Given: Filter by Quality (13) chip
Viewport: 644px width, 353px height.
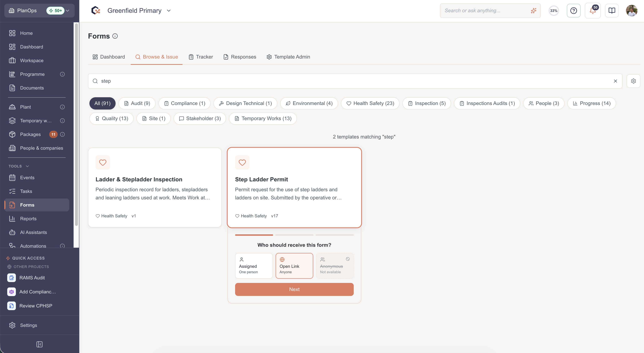Looking at the screenshot, I should tap(111, 118).
